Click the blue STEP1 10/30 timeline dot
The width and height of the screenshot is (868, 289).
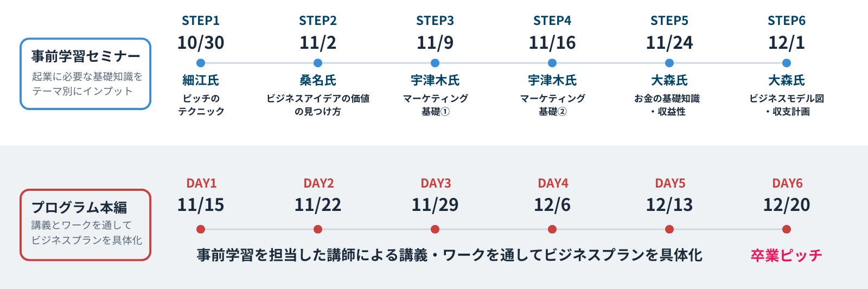(x=201, y=63)
